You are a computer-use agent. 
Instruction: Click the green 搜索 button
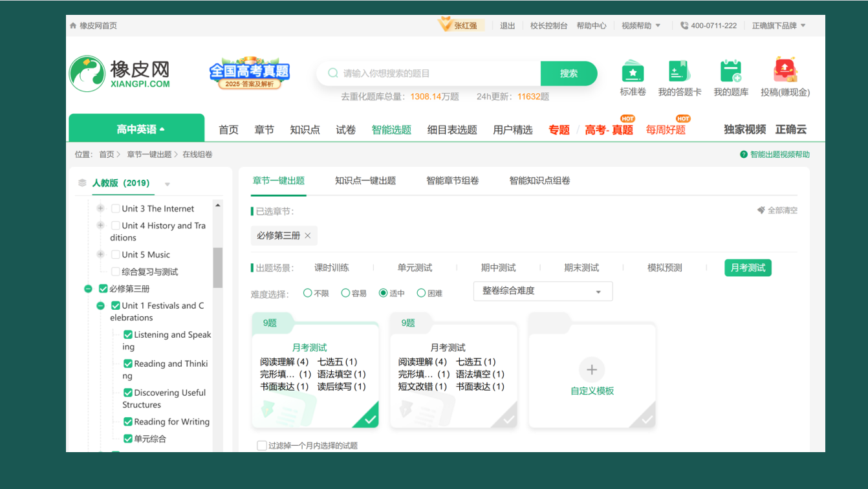(569, 74)
